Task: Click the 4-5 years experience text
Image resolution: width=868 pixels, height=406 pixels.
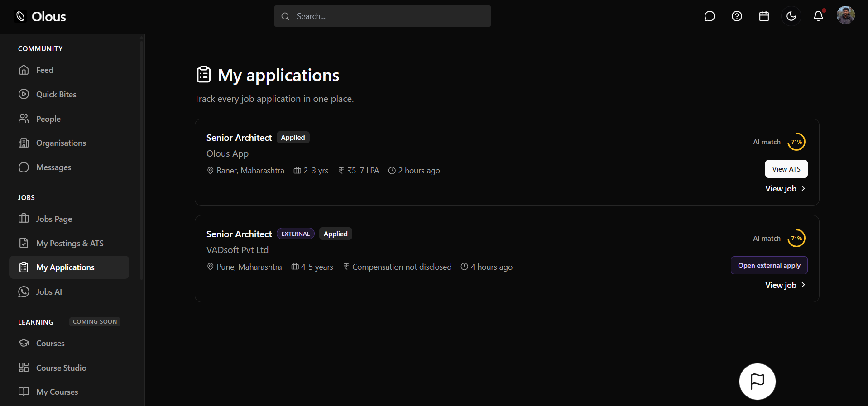Action: click(317, 267)
